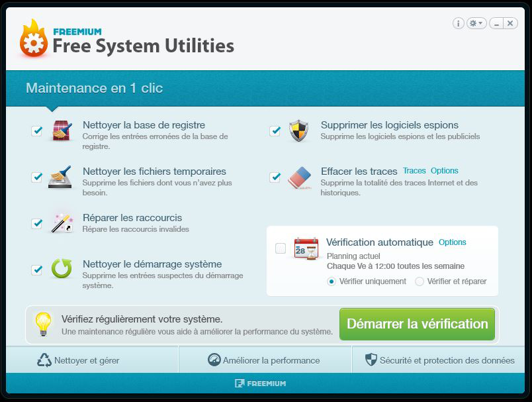This screenshot has height=402, width=532.
Task: Click the temporary files cleaning brush icon
Action: coord(61,177)
